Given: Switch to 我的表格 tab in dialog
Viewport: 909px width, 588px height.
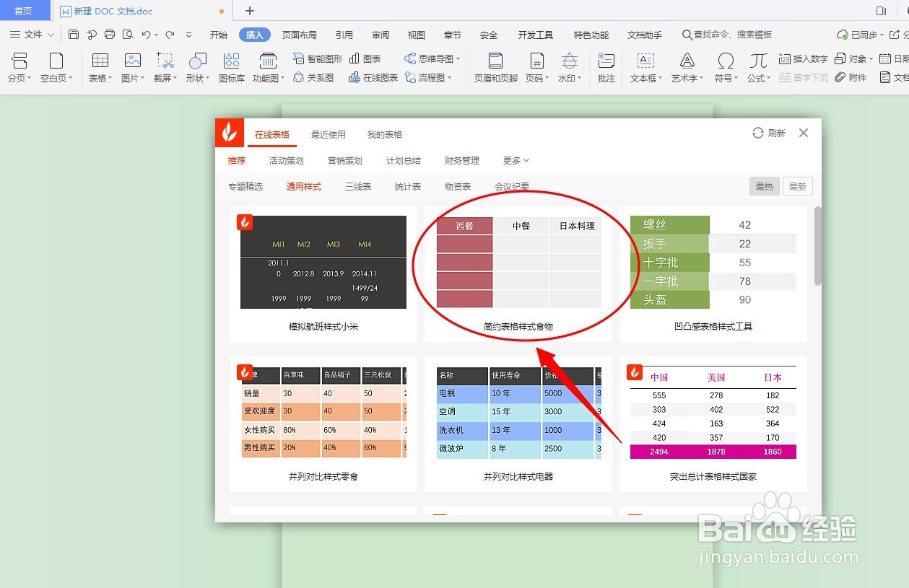Looking at the screenshot, I should 385,134.
